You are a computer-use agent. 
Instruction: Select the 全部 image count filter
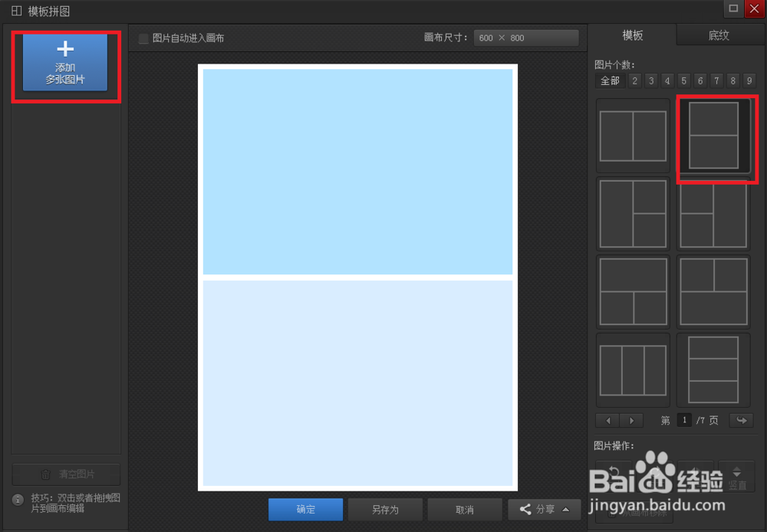610,80
